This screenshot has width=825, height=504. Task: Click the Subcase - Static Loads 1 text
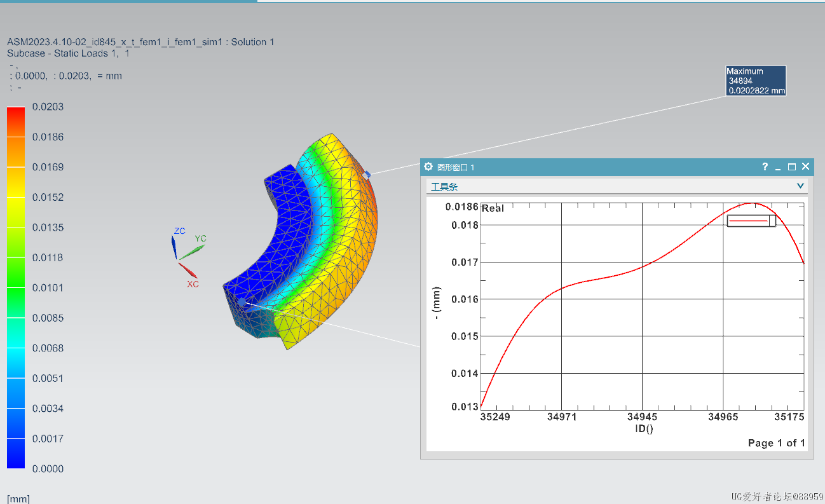[68, 53]
